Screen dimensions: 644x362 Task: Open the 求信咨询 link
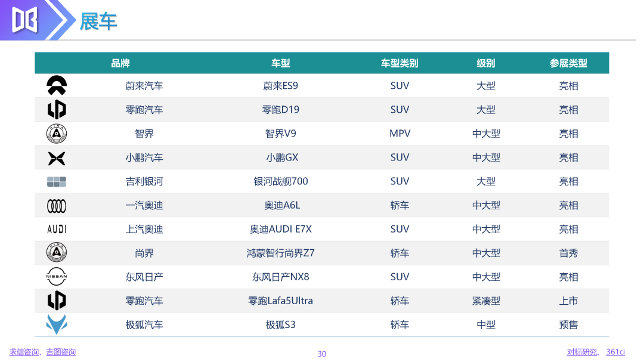click(x=23, y=352)
